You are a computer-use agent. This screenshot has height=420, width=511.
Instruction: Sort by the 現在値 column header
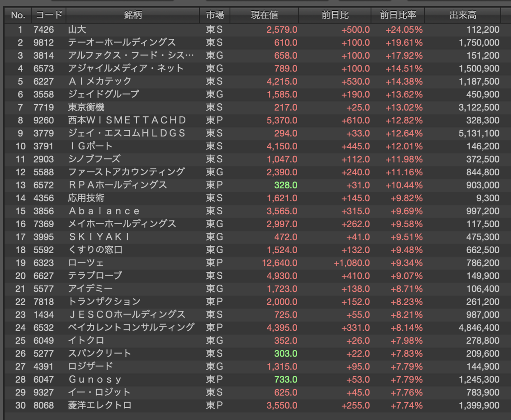click(264, 16)
